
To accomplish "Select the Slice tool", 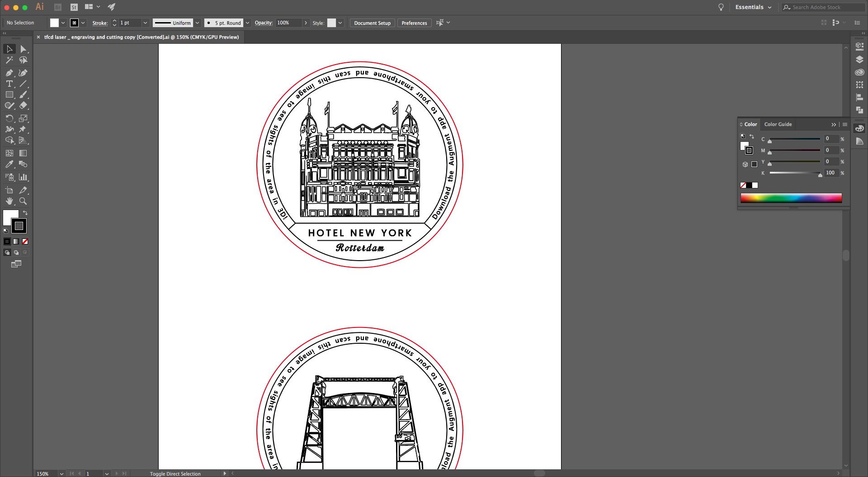I will [24, 190].
